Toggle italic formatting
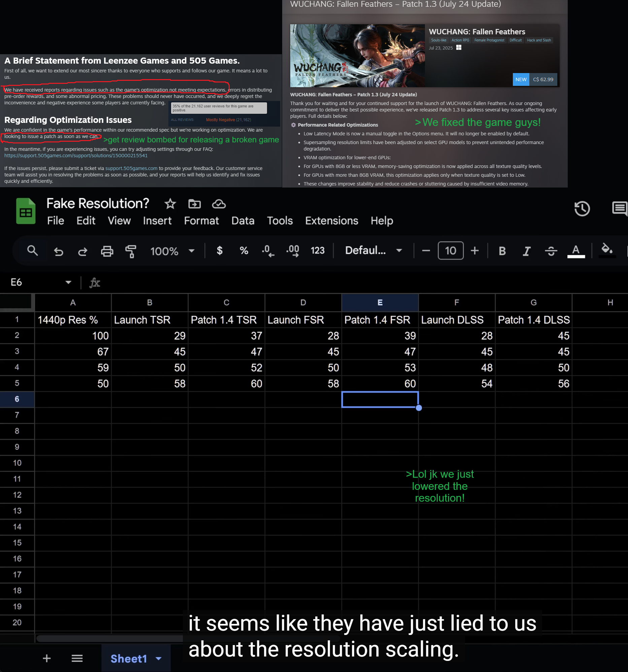The image size is (628, 672). coord(527,251)
